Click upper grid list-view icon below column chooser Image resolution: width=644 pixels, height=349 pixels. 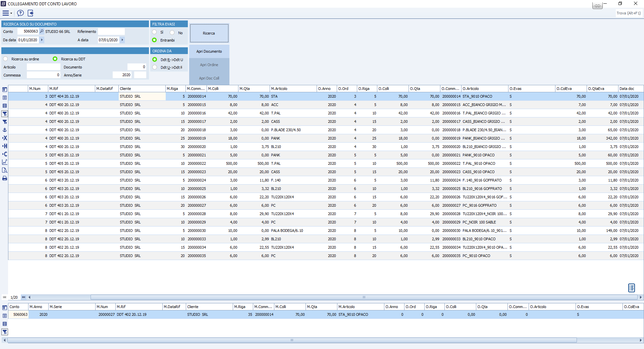(x=5, y=98)
